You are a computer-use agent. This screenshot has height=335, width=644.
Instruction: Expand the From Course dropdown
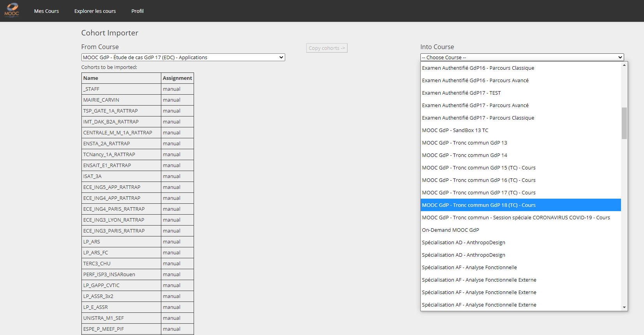tap(183, 57)
